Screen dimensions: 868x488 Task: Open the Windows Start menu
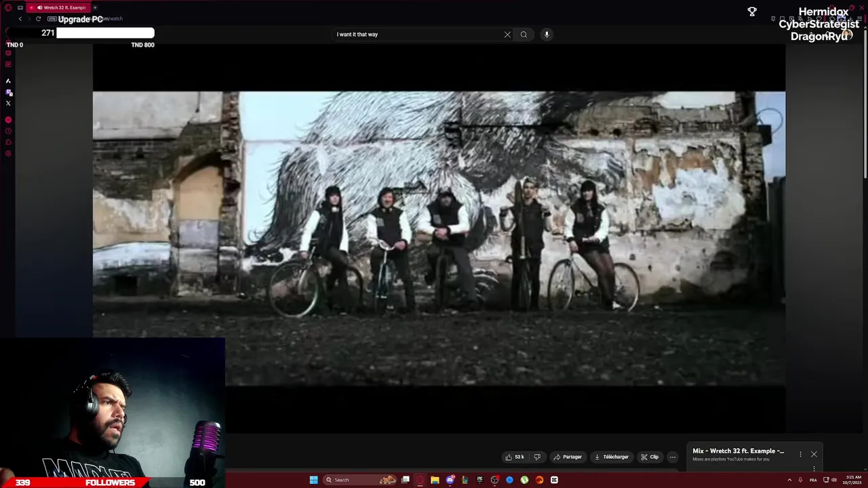coord(313,480)
